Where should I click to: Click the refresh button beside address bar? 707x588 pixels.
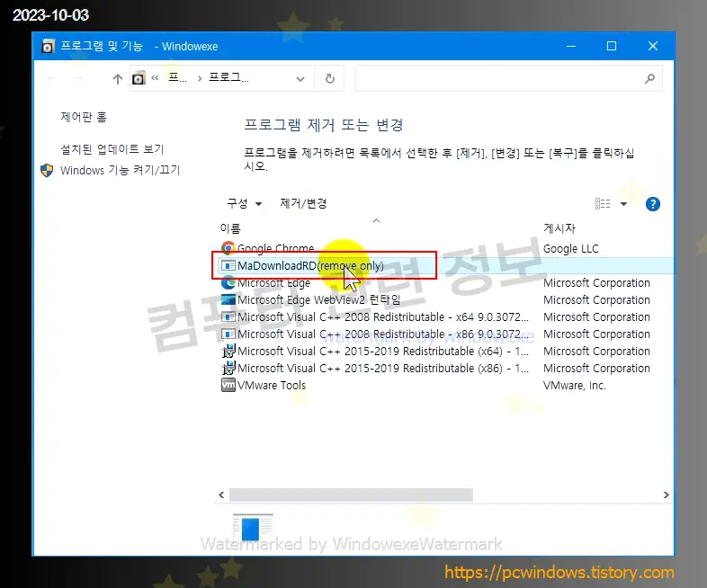330,79
